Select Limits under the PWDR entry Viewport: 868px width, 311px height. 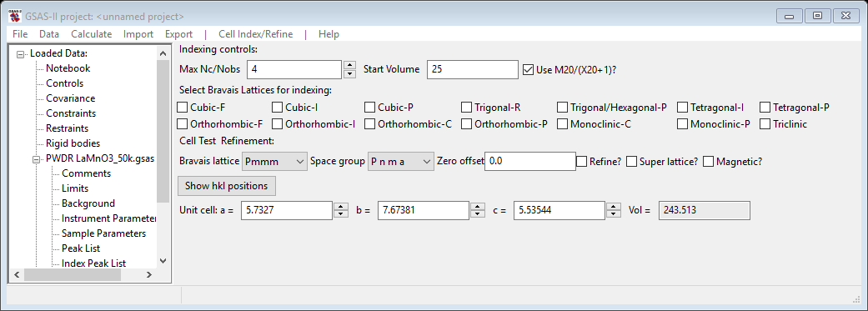click(75, 188)
